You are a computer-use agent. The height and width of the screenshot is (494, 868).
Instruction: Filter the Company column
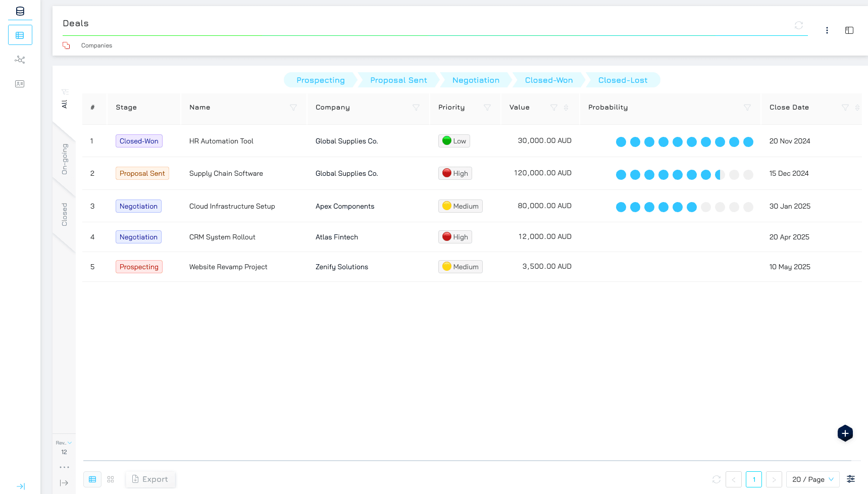pos(416,108)
